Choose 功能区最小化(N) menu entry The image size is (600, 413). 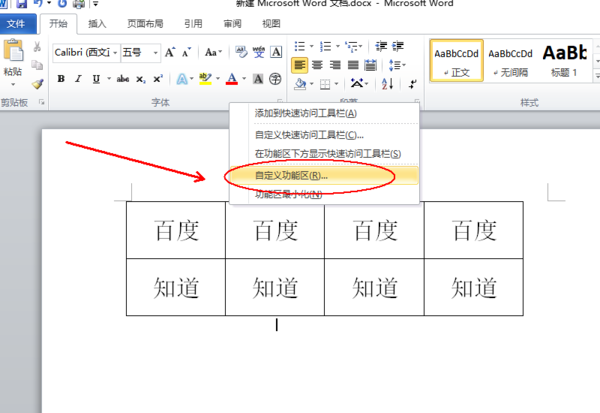tap(324, 194)
